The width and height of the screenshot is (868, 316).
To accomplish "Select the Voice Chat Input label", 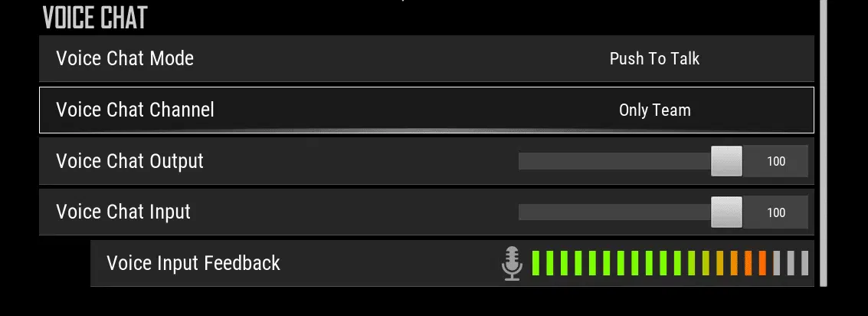I will click(x=123, y=212).
